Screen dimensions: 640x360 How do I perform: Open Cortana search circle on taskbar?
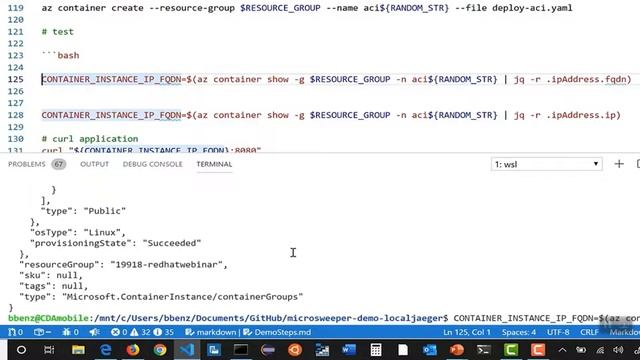pos(22,350)
